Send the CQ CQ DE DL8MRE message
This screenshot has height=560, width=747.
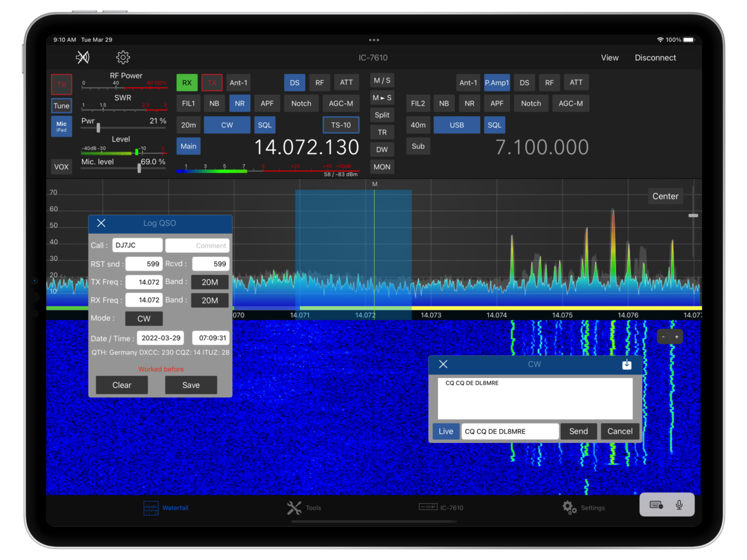pyautogui.click(x=578, y=431)
